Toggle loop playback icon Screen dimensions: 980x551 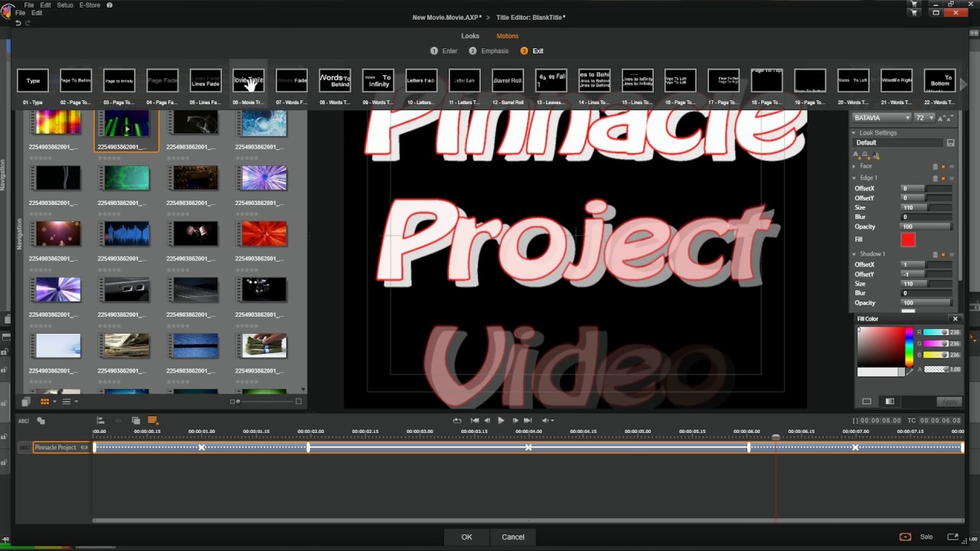point(457,420)
